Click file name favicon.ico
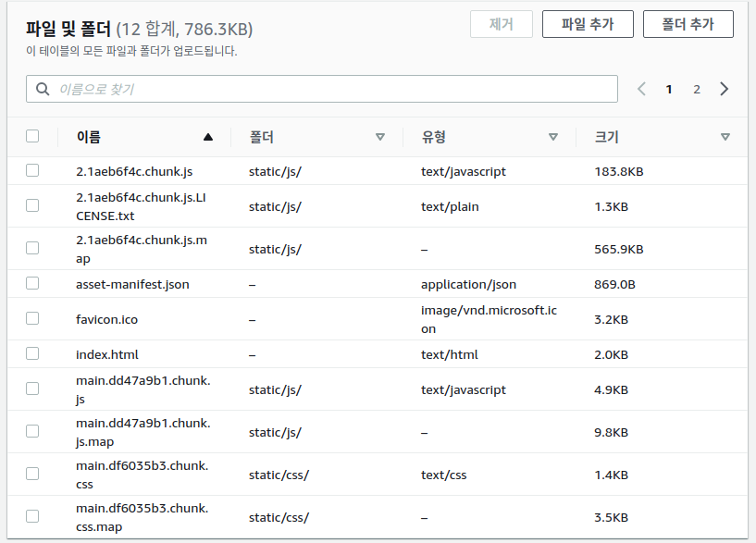This screenshot has width=756, height=543. [106, 319]
